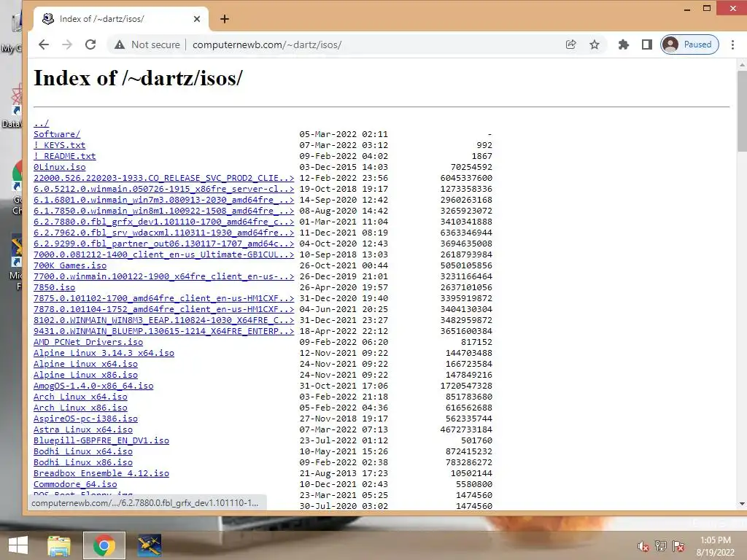Click the 6.2.9299.0.fbl_partner_out06 link

coord(164,244)
